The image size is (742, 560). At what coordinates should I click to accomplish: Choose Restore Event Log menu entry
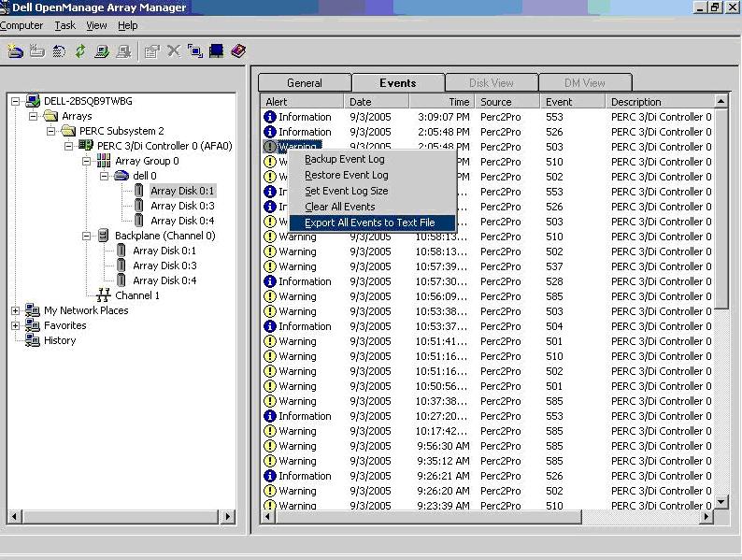[x=373, y=175]
